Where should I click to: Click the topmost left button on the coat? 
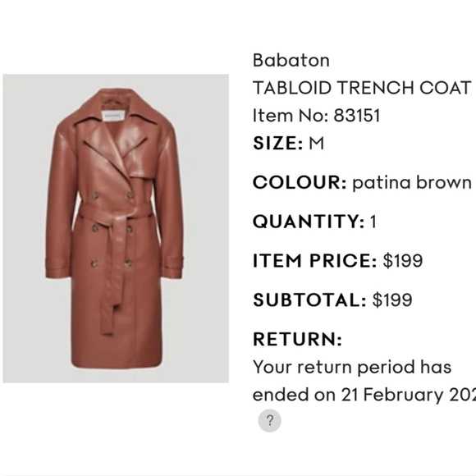[95, 196]
